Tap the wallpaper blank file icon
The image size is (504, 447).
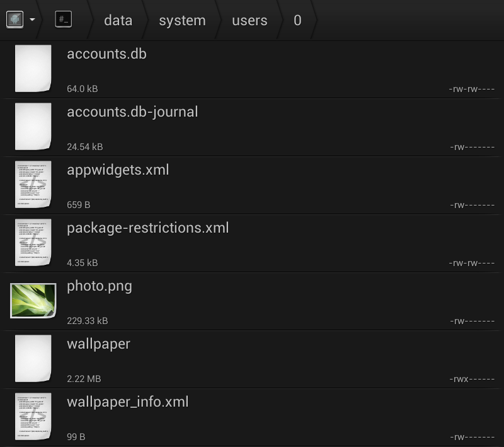[x=33, y=359]
